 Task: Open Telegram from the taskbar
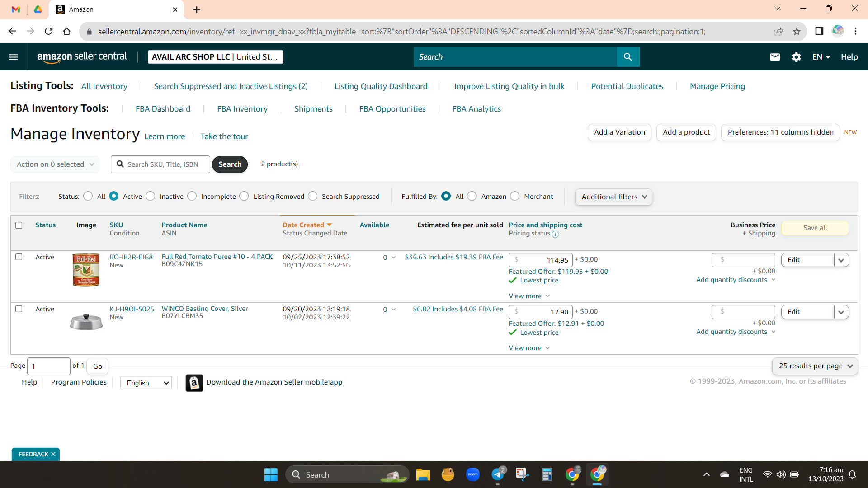pyautogui.click(x=498, y=475)
